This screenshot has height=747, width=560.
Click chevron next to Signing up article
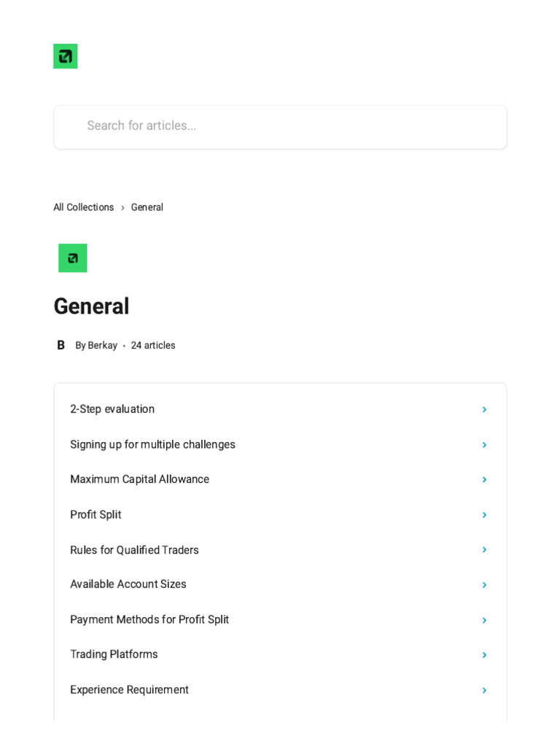click(484, 445)
